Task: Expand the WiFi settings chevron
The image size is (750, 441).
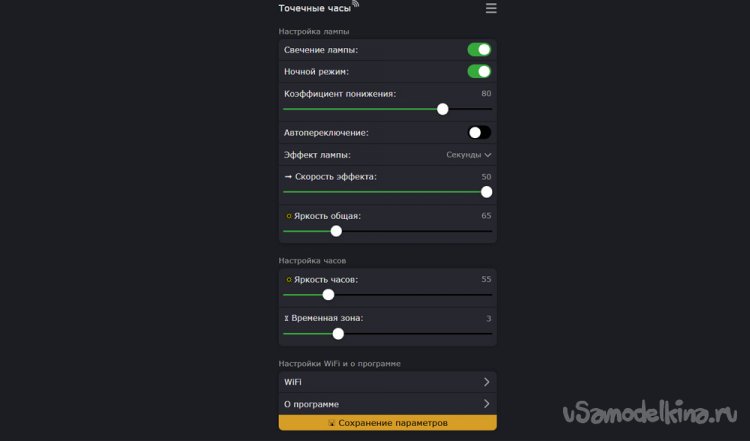Action: [x=486, y=382]
